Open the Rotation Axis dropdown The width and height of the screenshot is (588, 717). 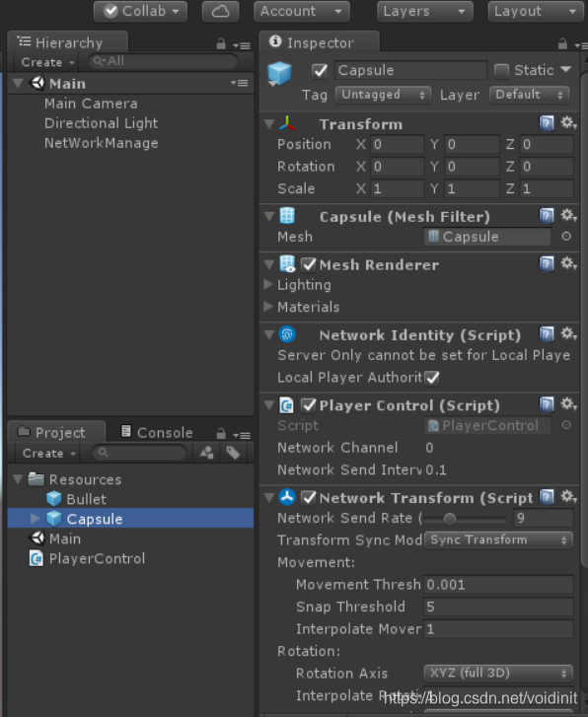click(498, 673)
